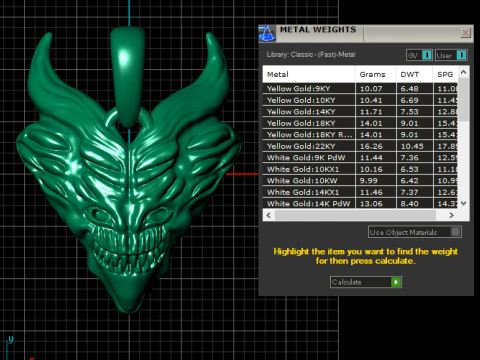Click the 16.26 grams value
Image resolution: width=480 pixels, height=360 pixels.
(x=371, y=146)
